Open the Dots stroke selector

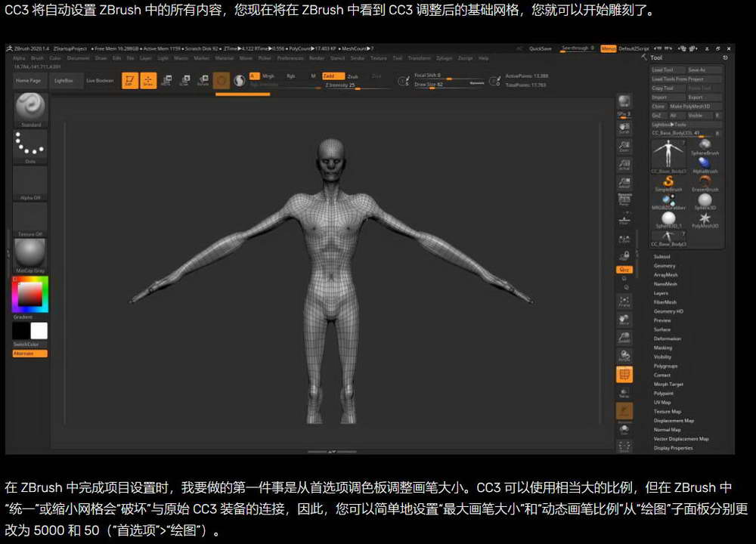(x=30, y=147)
